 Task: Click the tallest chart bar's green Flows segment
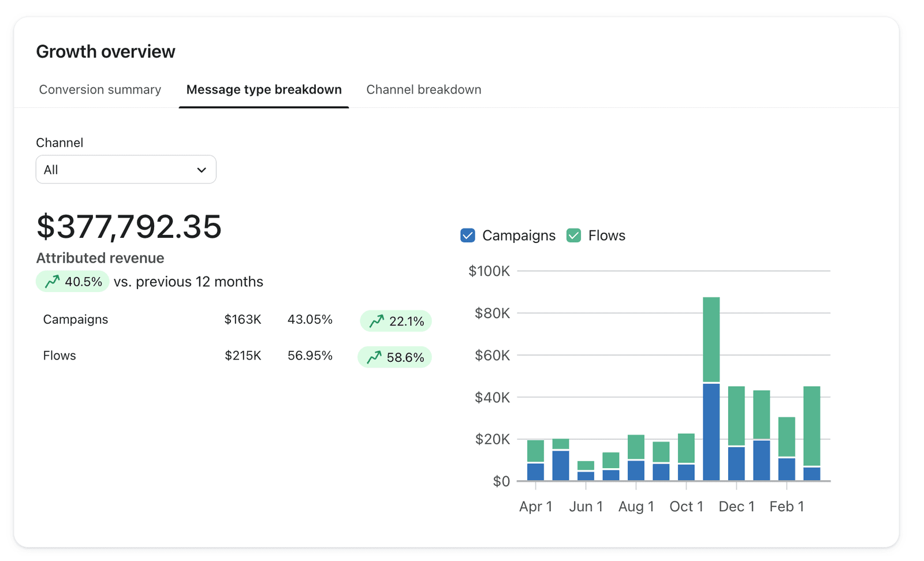(711, 339)
